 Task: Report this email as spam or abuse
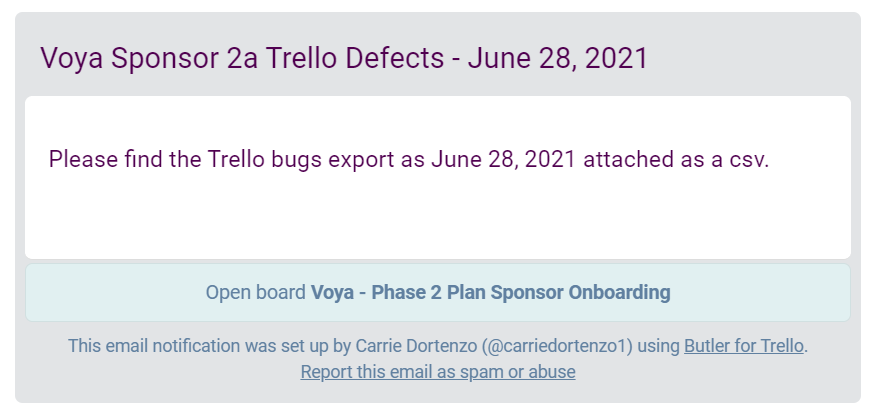(437, 372)
